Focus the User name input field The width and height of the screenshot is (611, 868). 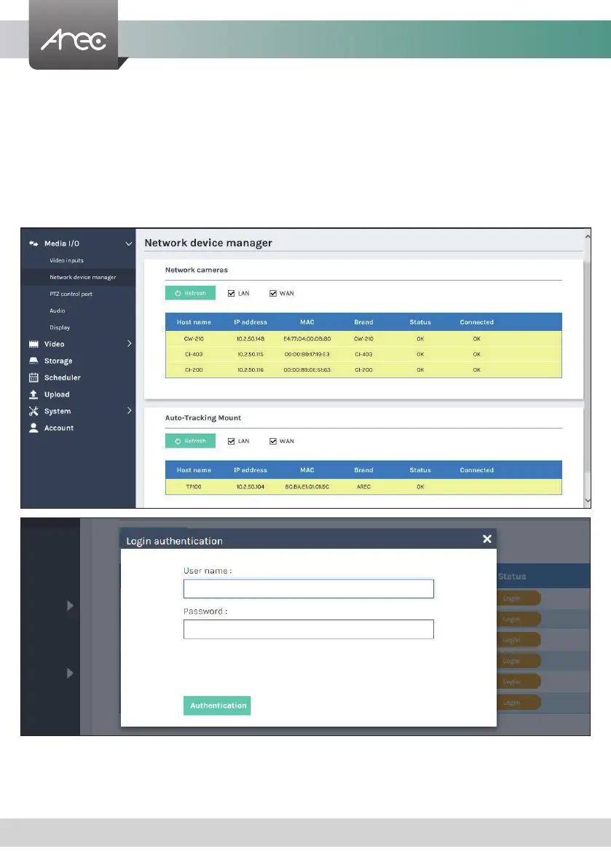(309, 589)
